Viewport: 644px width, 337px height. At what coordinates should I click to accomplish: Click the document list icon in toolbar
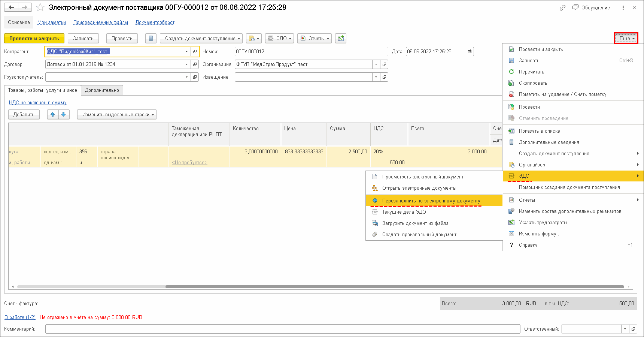coord(151,38)
